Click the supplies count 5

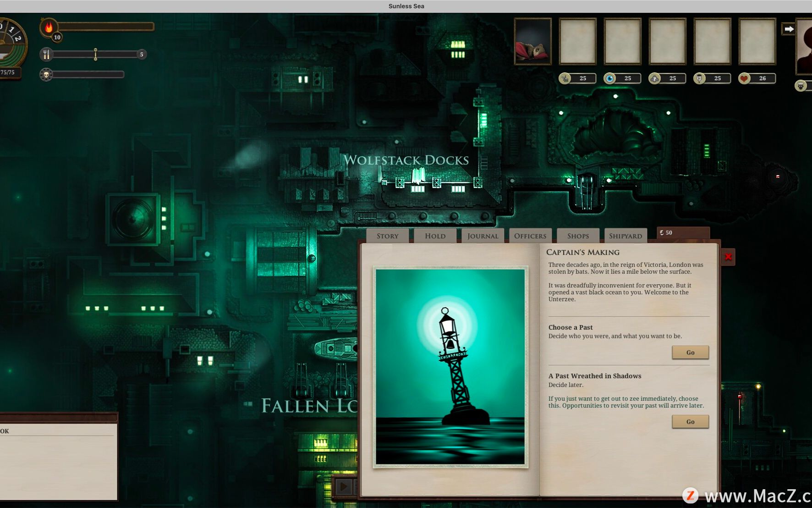(142, 54)
